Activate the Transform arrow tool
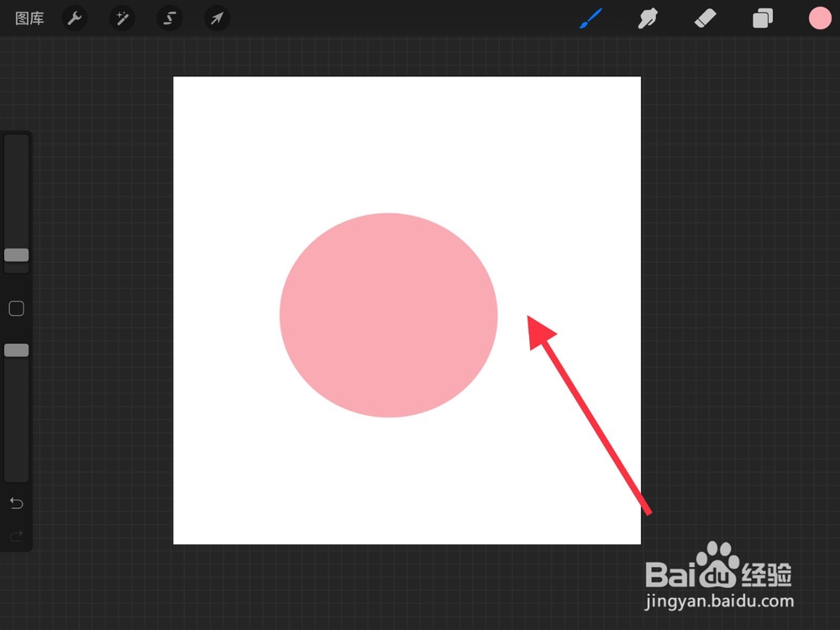Viewport: 840px width, 630px height. coord(217,18)
